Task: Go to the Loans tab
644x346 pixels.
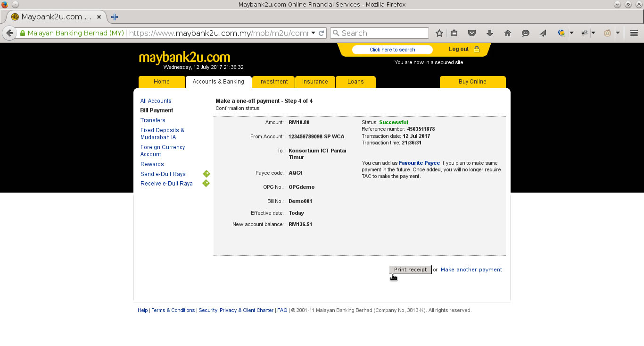Action: (355, 82)
